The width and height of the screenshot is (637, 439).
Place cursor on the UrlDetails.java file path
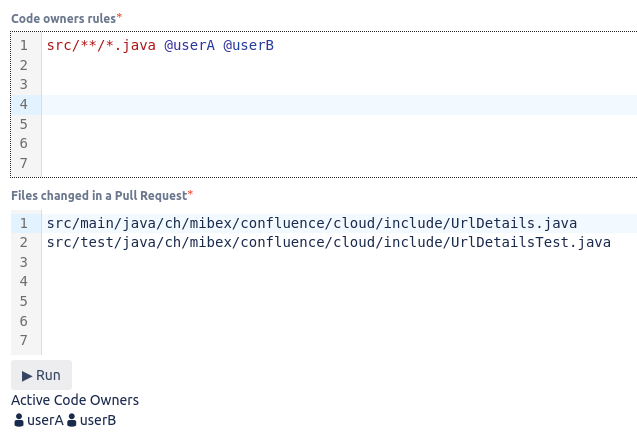click(311, 222)
